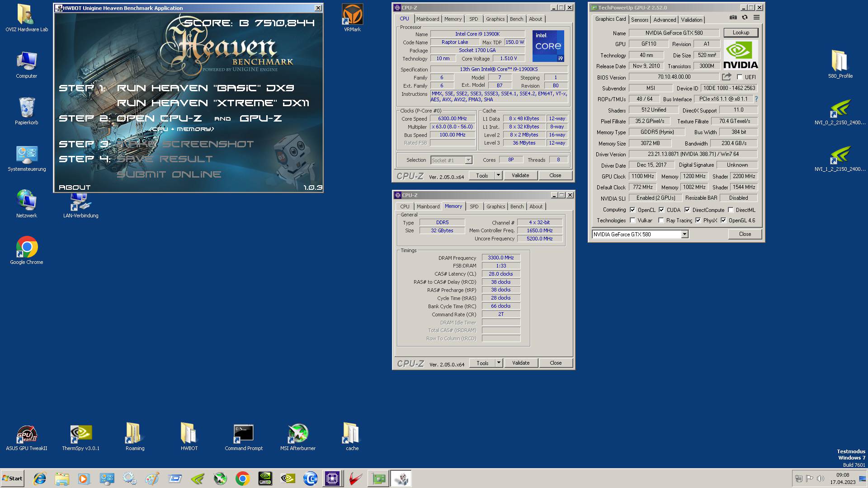
Task: Toggle the Vulkan checkbox
Action: 632,221
